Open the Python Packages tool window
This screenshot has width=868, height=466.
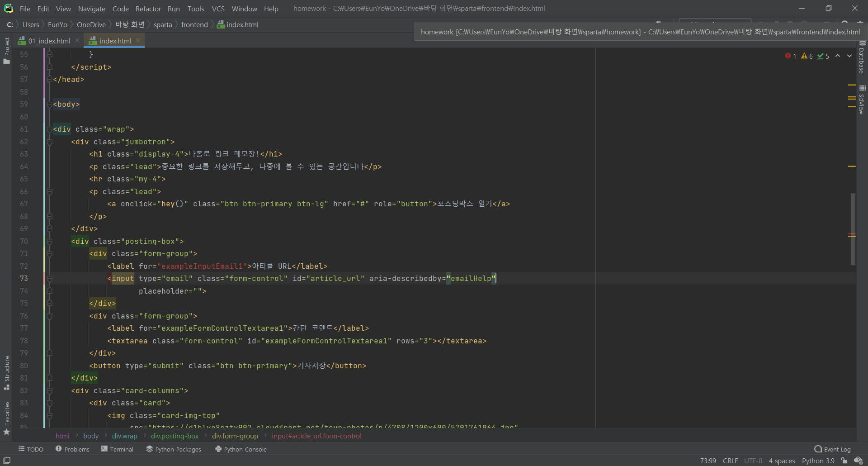(x=174, y=449)
